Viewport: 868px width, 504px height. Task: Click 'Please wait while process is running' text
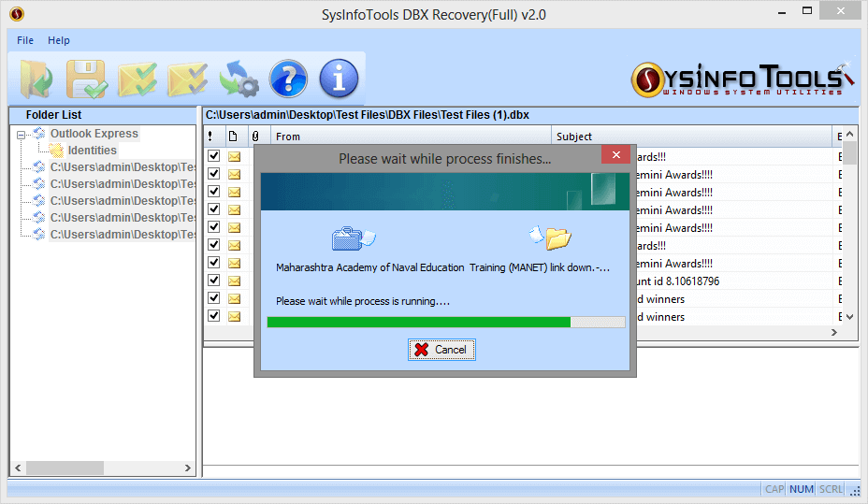click(x=363, y=301)
